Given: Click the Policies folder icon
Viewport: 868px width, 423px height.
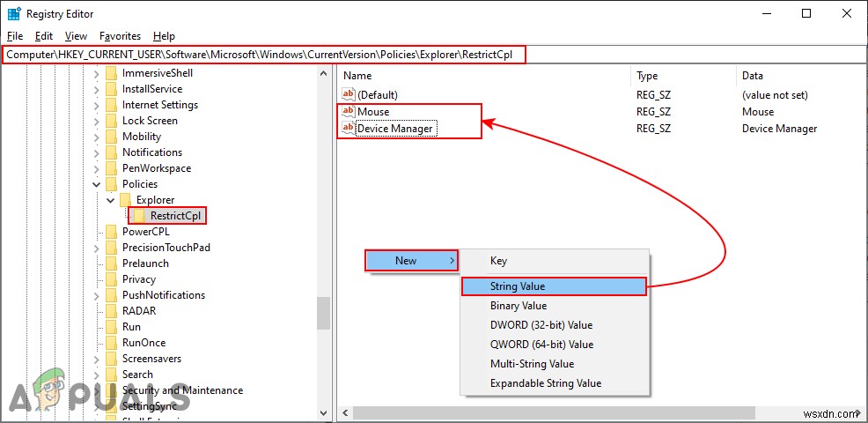Looking at the screenshot, I should coord(112,184).
